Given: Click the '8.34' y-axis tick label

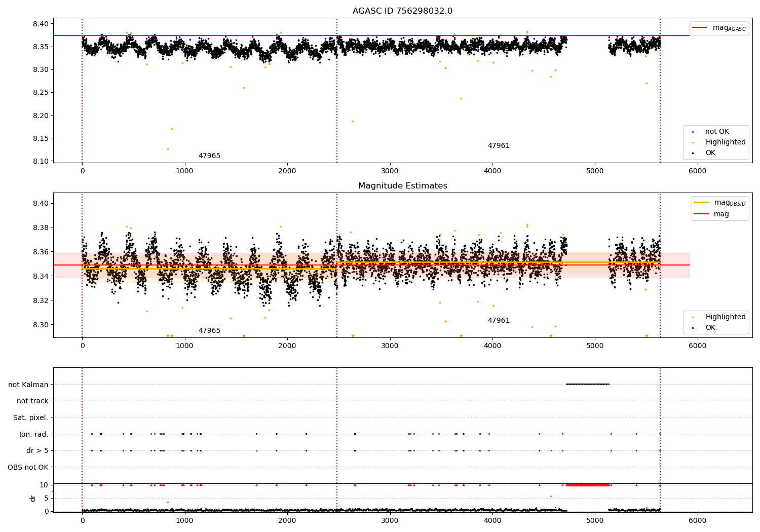Looking at the screenshot, I should pyautogui.click(x=41, y=276).
